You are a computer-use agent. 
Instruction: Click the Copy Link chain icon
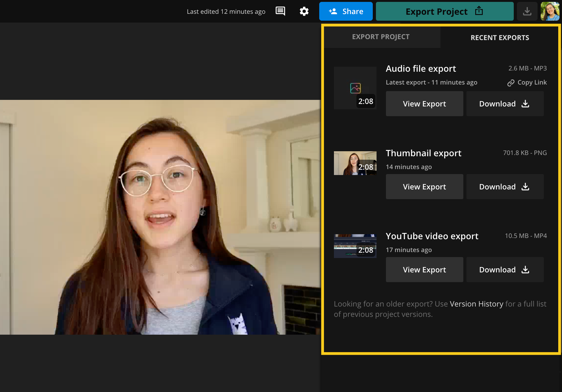pyautogui.click(x=511, y=83)
